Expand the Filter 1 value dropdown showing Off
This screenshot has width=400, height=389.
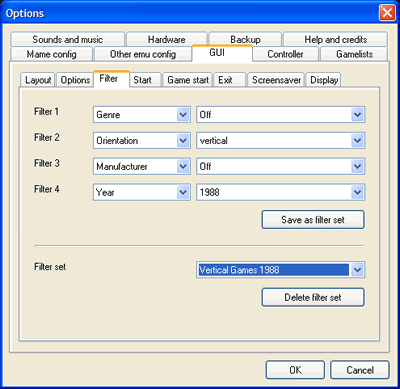[280, 115]
